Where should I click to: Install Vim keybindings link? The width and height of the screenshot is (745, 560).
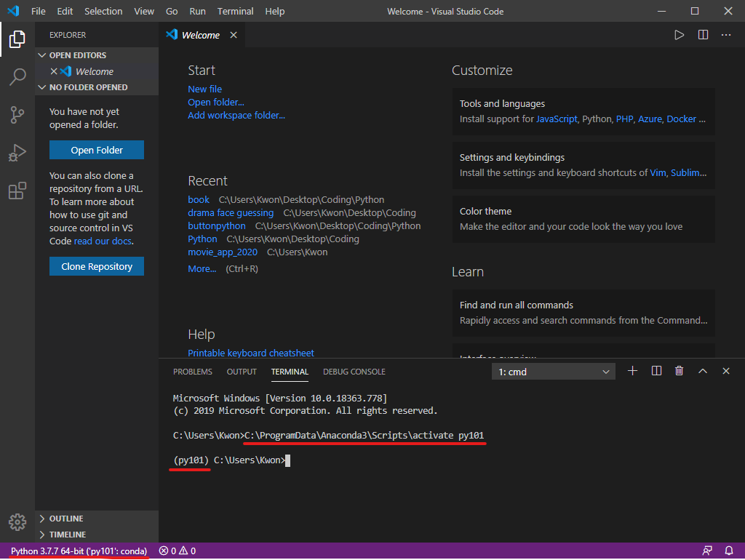point(658,172)
